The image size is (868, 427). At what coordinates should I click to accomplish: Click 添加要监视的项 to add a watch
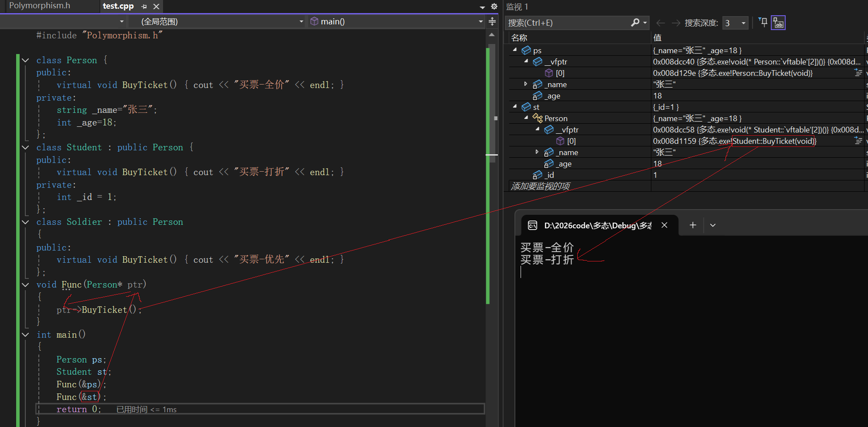(541, 186)
